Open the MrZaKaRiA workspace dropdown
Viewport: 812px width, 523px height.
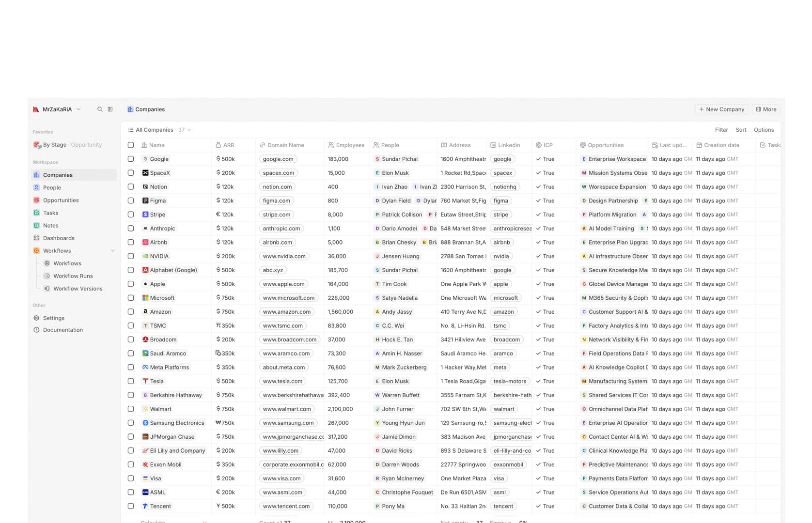[57, 109]
